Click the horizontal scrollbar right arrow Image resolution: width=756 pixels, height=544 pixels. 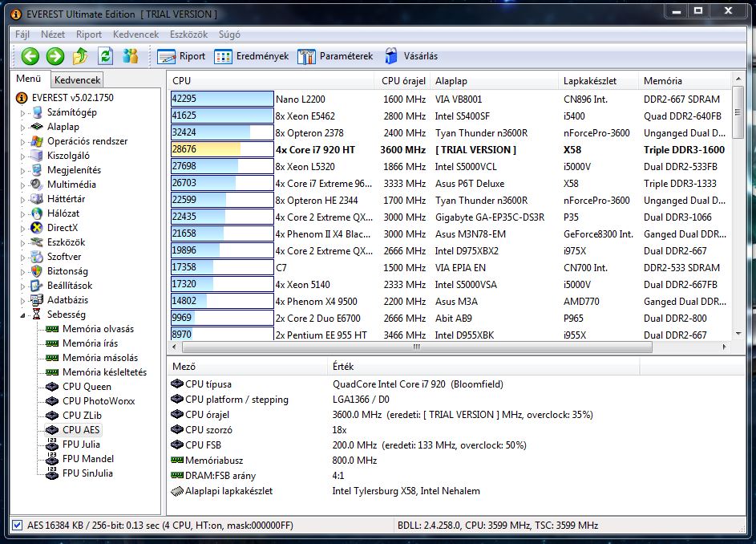pos(725,347)
